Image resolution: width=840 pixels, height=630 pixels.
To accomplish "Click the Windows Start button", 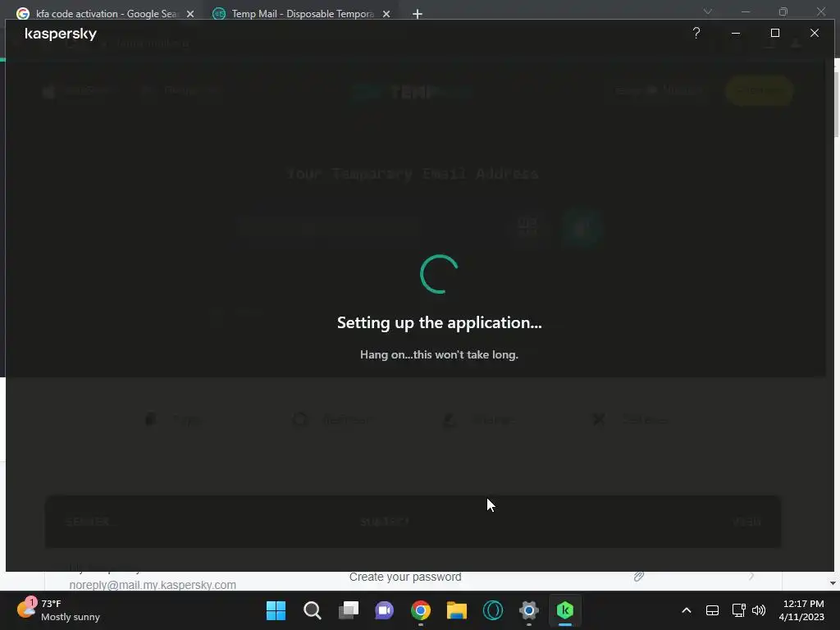I will pyautogui.click(x=276, y=610).
